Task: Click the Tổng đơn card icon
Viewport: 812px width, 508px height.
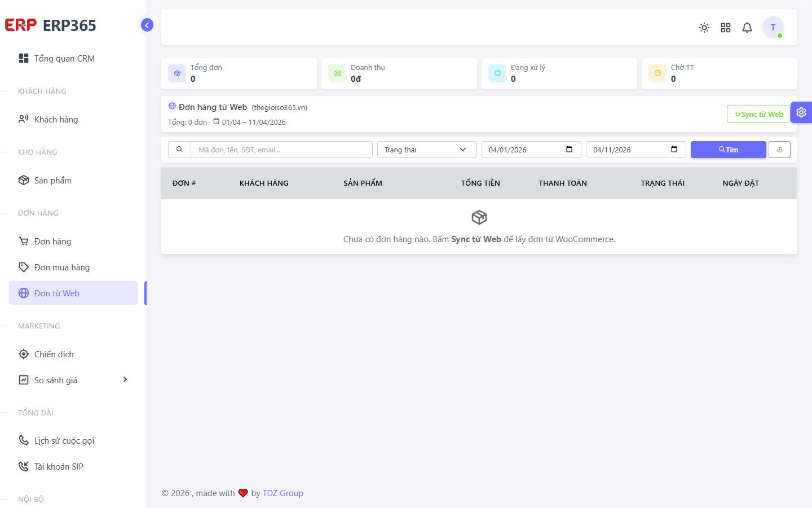Action: click(x=177, y=73)
